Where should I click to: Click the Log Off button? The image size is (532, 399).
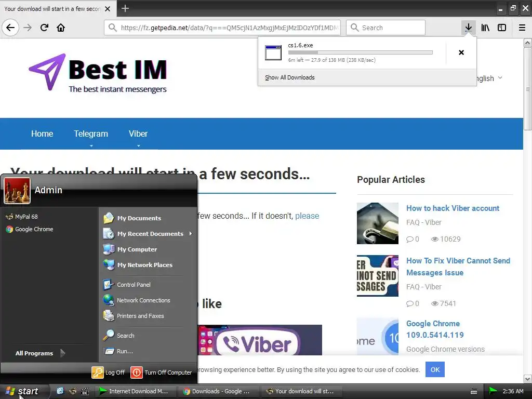tap(108, 372)
